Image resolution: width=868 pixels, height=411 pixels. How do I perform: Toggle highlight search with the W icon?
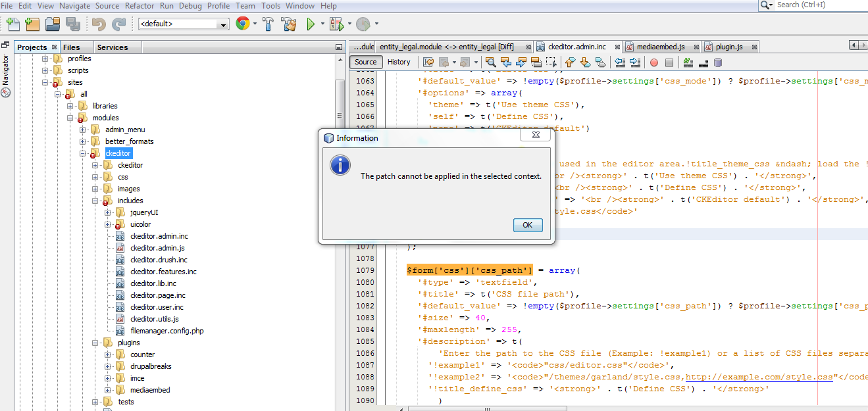[687, 62]
